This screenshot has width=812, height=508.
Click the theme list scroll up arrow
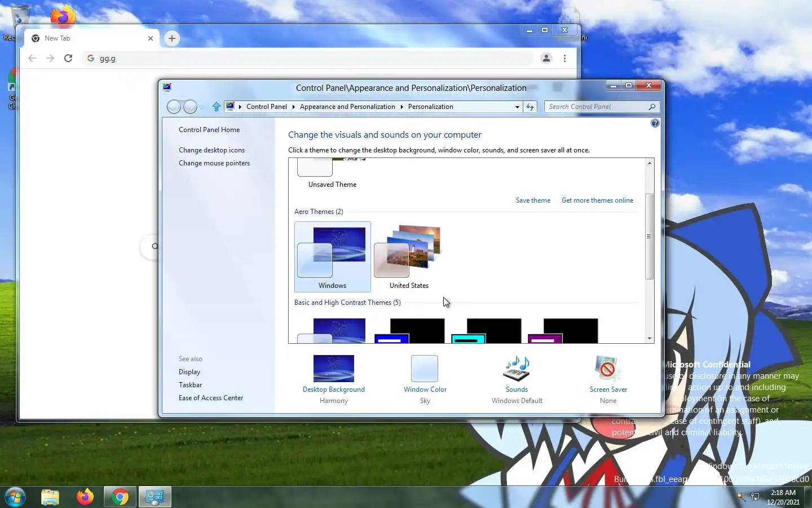(x=650, y=163)
